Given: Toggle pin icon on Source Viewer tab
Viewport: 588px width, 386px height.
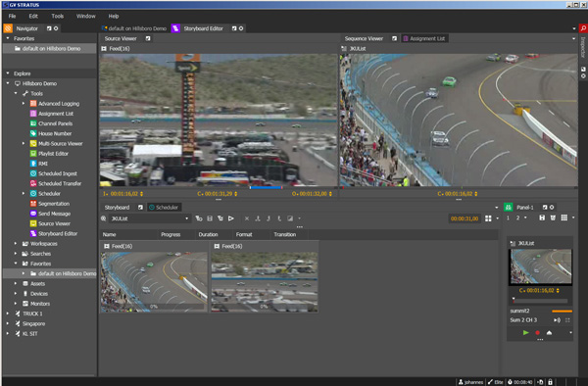Looking at the screenshot, I should point(148,38).
